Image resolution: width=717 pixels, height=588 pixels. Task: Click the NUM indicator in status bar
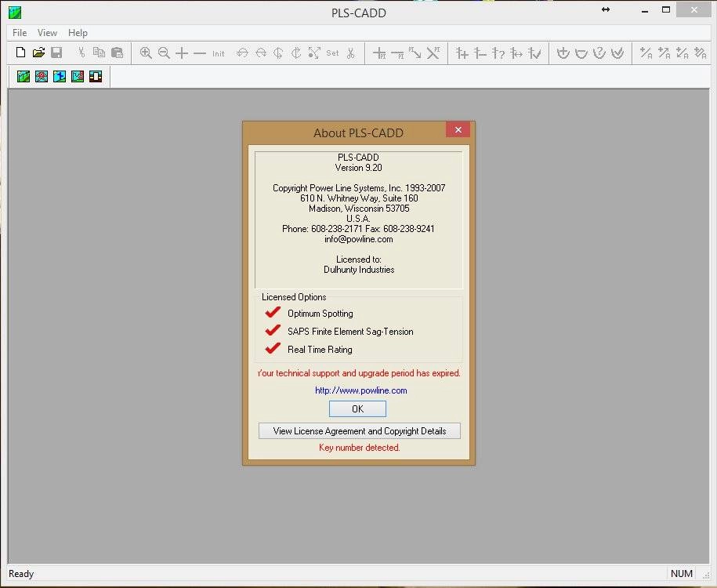681,574
